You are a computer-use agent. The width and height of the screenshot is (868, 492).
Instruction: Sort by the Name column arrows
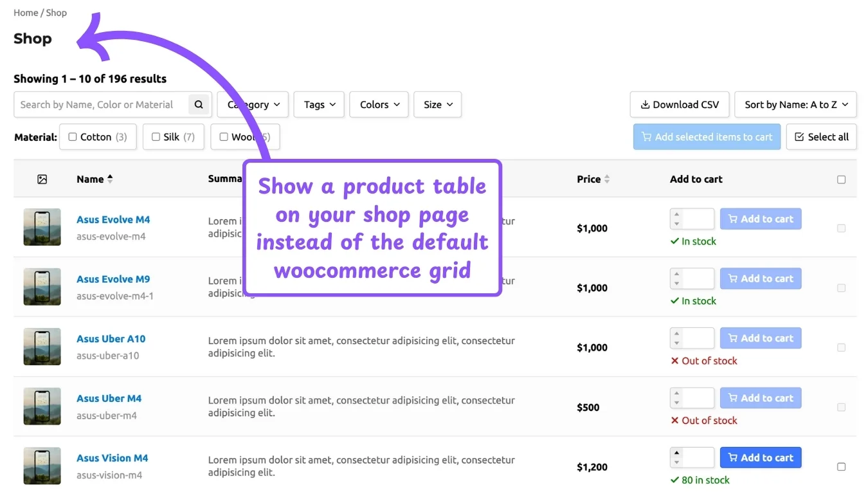point(110,179)
